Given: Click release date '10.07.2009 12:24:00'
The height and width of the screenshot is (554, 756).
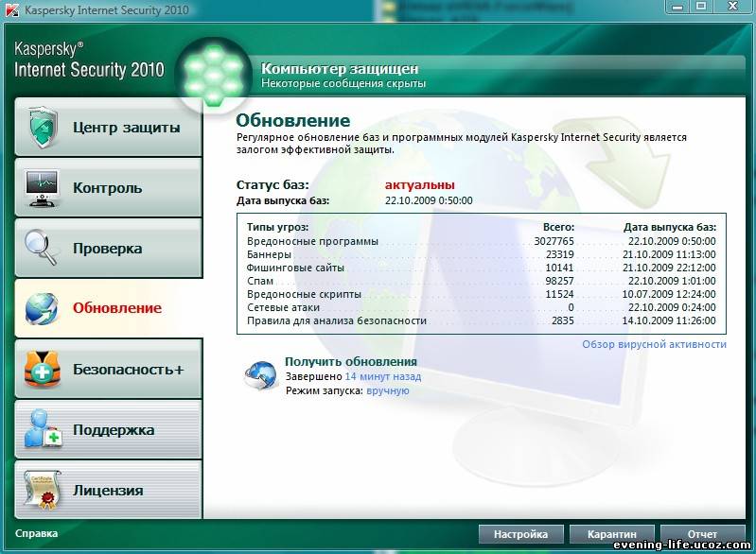Looking at the screenshot, I should click(x=669, y=294).
